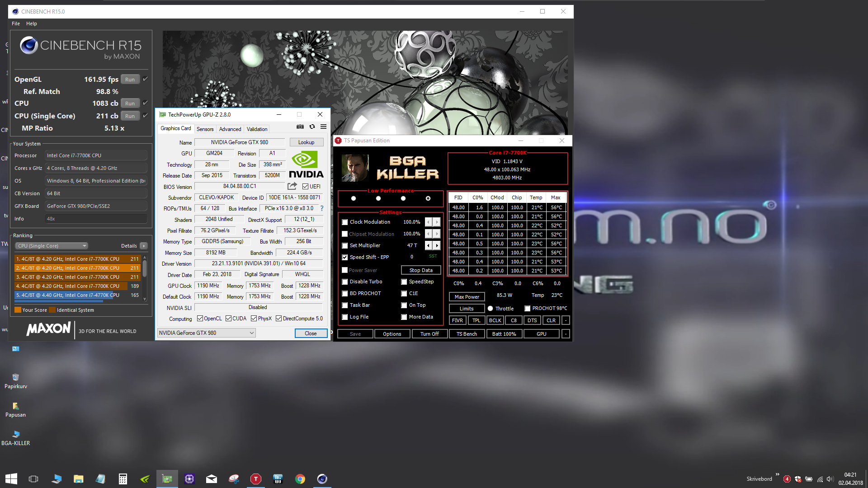The height and width of the screenshot is (488, 868).
Task: Increase the Set Multiplier value arrow
Action: click(x=437, y=245)
